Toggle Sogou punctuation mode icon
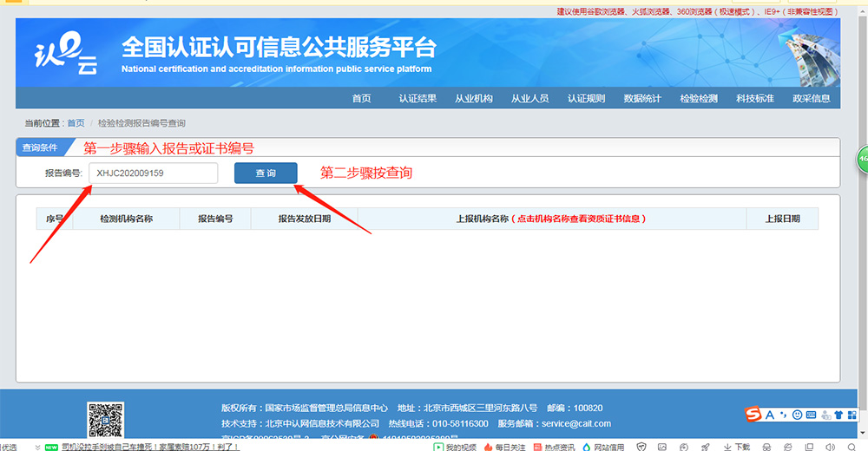This screenshot has height=451, width=868. tap(783, 415)
